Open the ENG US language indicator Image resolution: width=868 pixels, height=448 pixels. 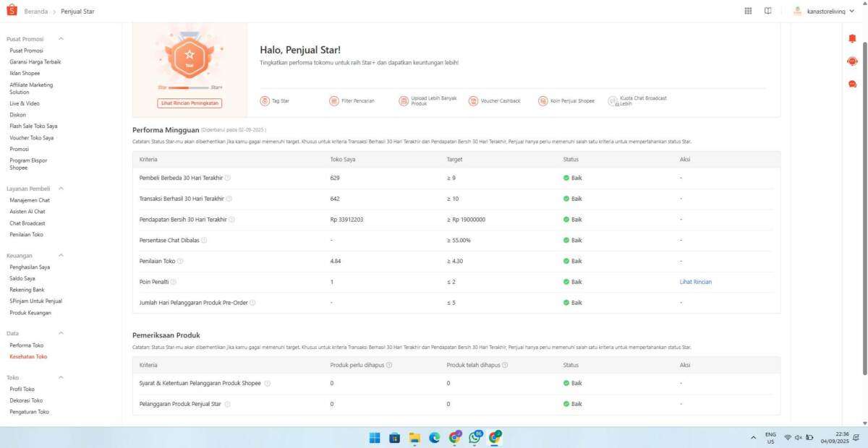click(x=770, y=438)
